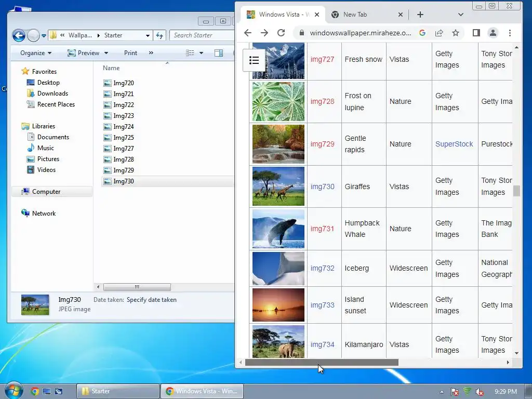Click Explorer forward navigation button
Screen dimensions: 532x399
coord(33,35)
